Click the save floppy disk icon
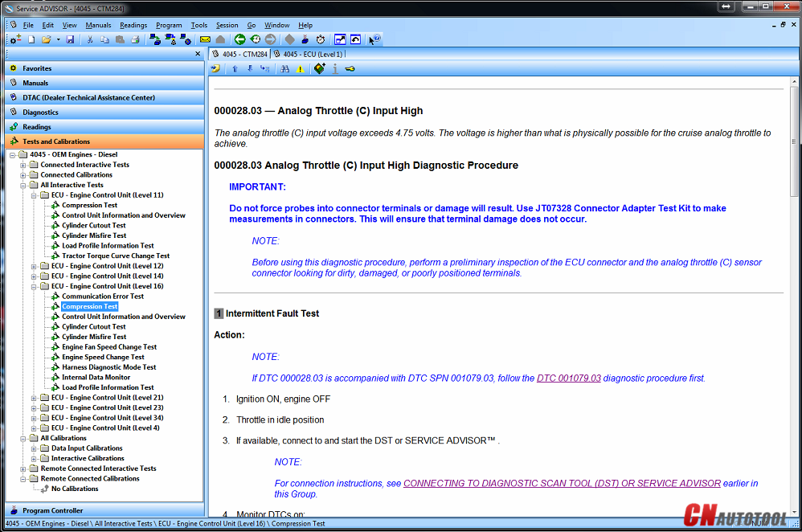802x532 pixels. [x=70, y=39]
